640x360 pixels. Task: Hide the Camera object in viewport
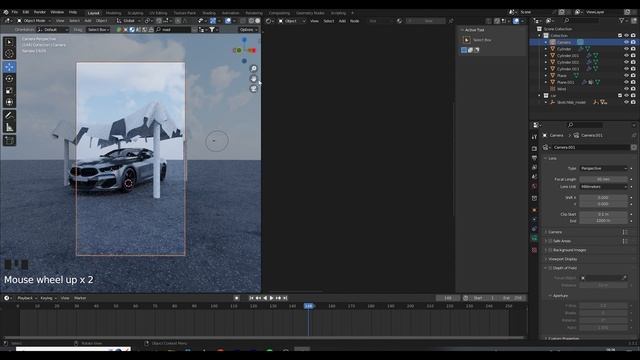point(626,42)
